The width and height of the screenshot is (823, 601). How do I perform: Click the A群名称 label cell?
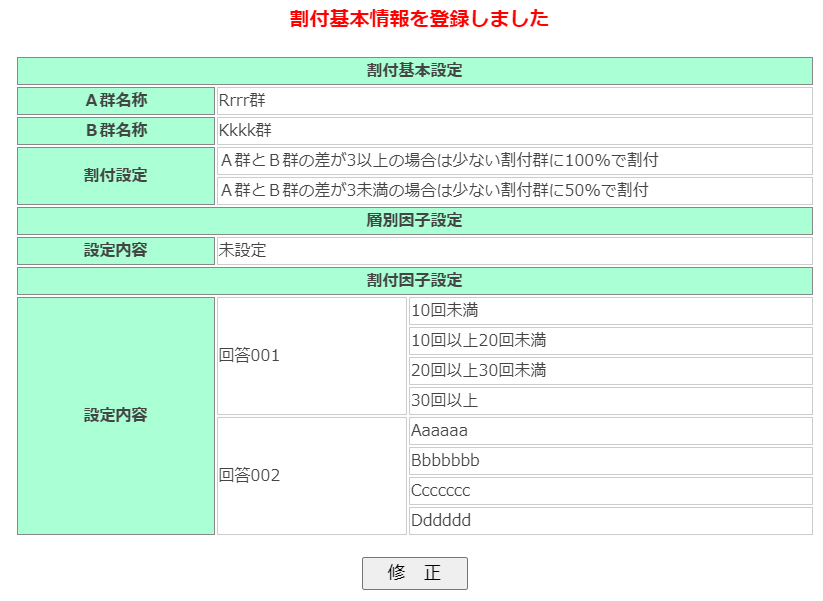[116, 101]
